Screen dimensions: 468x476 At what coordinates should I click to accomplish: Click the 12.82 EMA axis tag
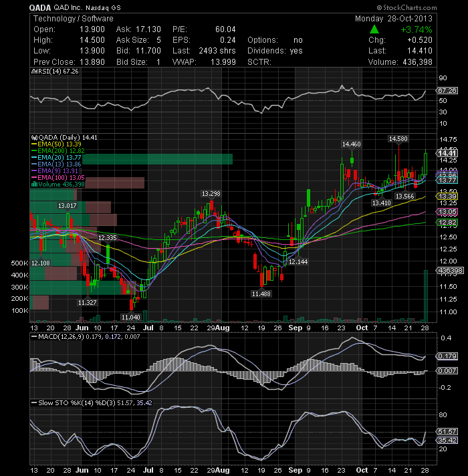coord(447,223)
